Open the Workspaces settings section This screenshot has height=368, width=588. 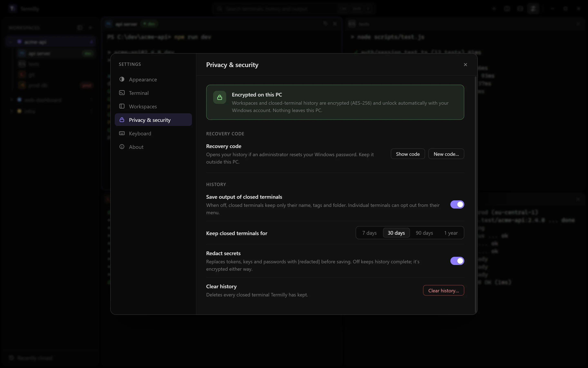153,106
